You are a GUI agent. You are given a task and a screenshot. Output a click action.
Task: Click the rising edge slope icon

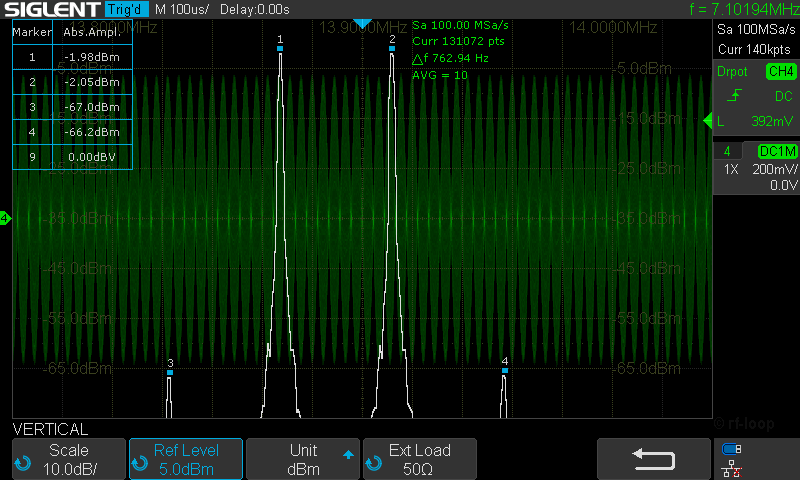(x=734, y=95)
